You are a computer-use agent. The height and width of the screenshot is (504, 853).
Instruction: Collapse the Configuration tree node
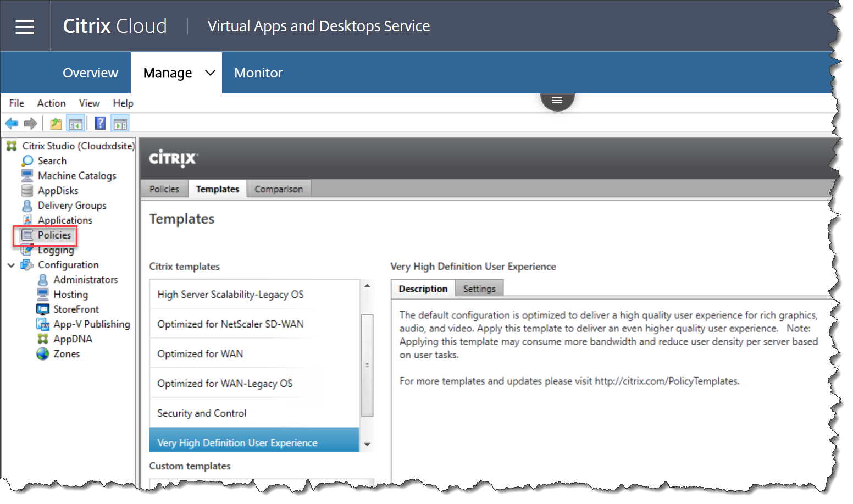click(x=11, y=265)
